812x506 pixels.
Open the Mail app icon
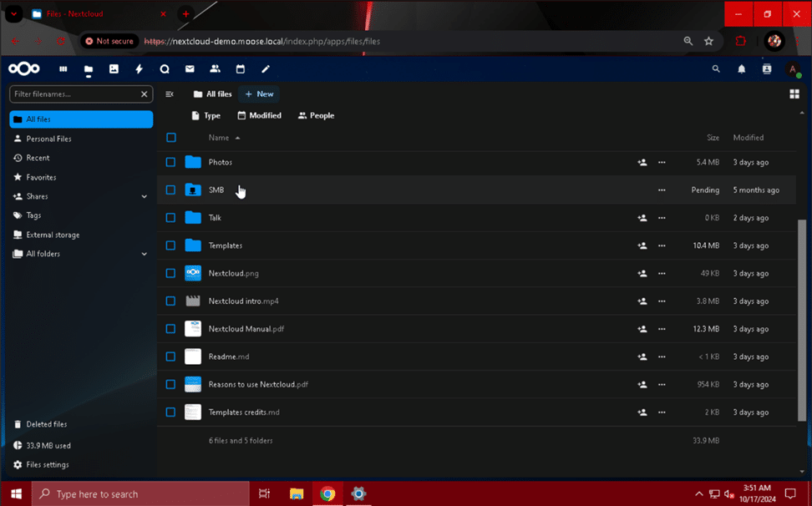190,68
